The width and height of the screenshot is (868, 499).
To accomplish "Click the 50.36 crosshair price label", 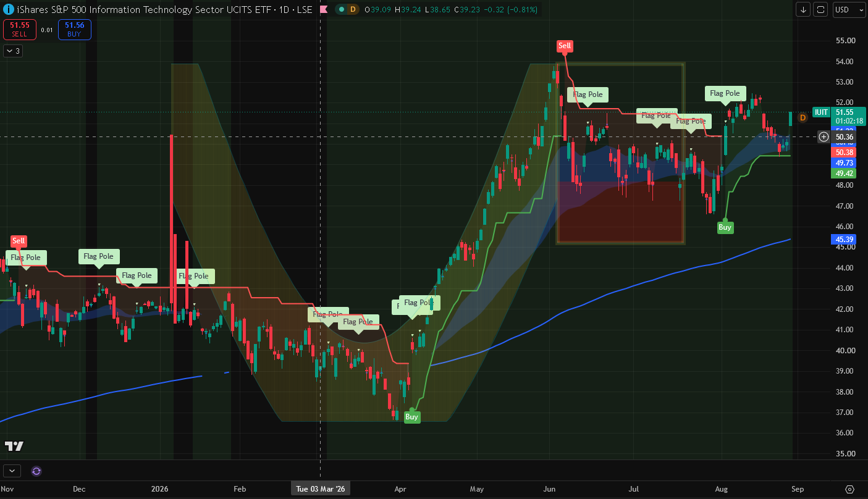I will (x=845, y=136).
